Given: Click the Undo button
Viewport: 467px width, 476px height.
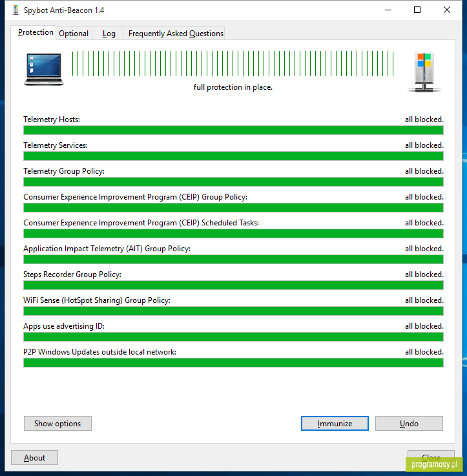Looking at the screenshot, I should tap(409, 423).
